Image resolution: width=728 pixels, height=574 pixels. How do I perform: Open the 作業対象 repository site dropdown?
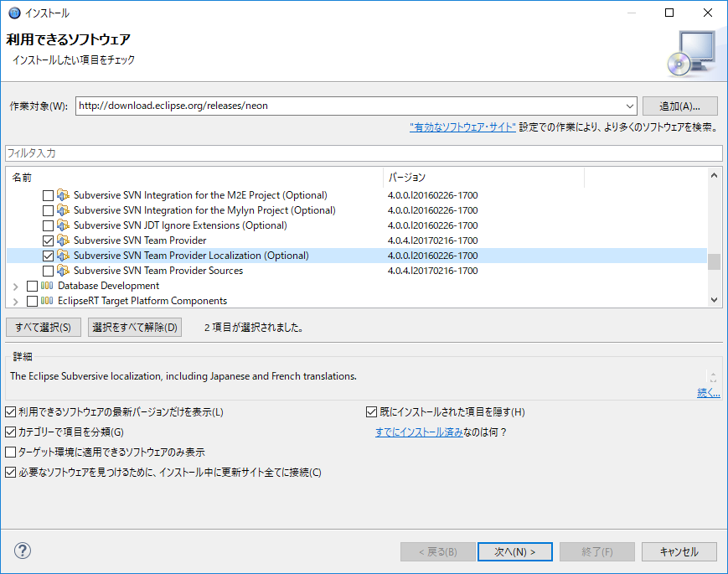(x=631, y=106)
